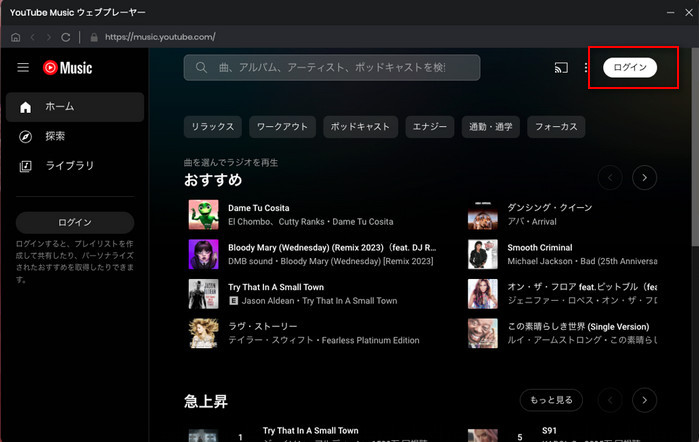Open the hamburger guide menu
699x442 pixels.
point(23,67)
